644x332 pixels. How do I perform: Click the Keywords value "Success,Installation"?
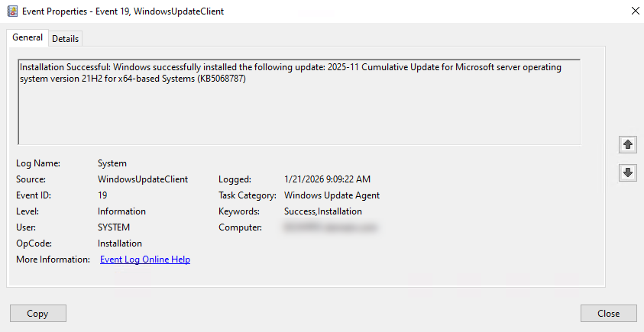322,211
